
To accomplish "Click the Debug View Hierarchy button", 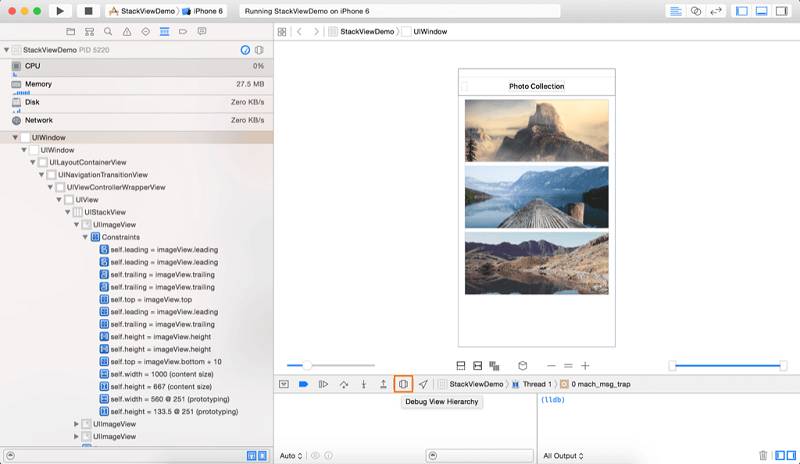I will coord(403,384).
